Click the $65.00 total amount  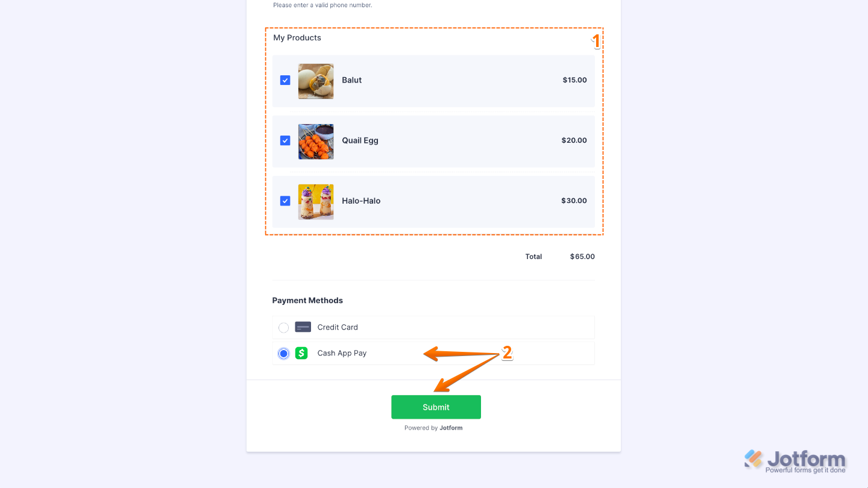(582, 257)
